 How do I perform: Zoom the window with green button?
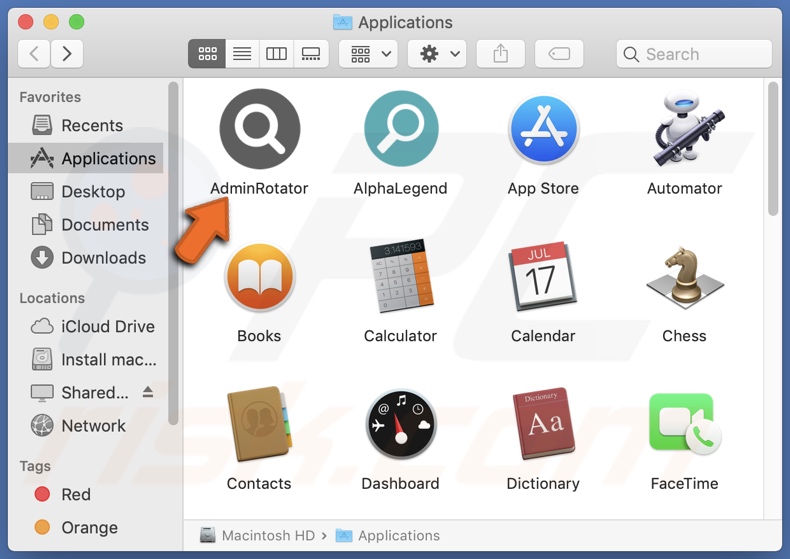coord(77,22)
